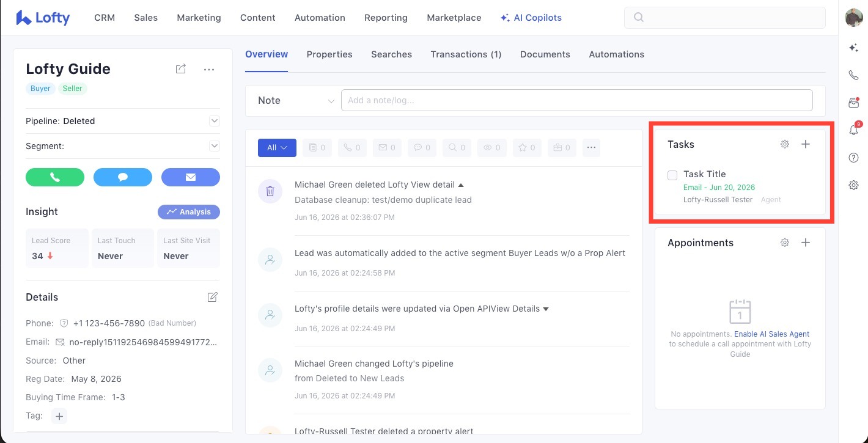Click the Analysis button

[189, 212]
